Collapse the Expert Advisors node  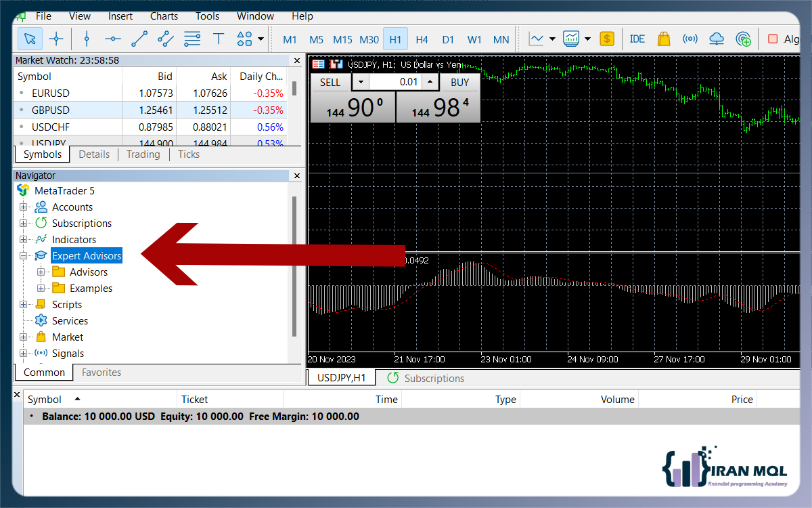point(23,256)
